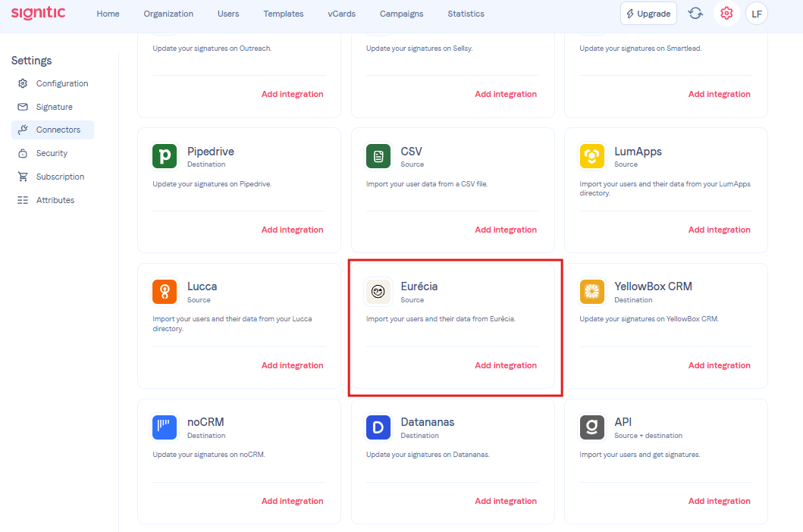Click the LumApps logo icon
Image resolution: width=803 pixels, height=532 pixels.
point(592,156)
